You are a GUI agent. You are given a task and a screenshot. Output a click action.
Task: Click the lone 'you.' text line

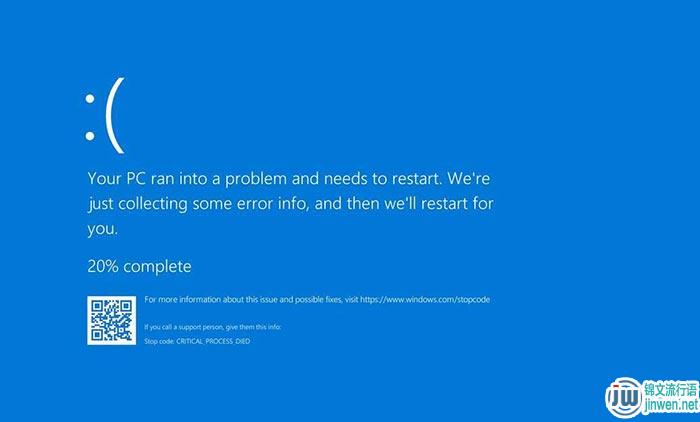pyautogui.click(x=103, y=230)
